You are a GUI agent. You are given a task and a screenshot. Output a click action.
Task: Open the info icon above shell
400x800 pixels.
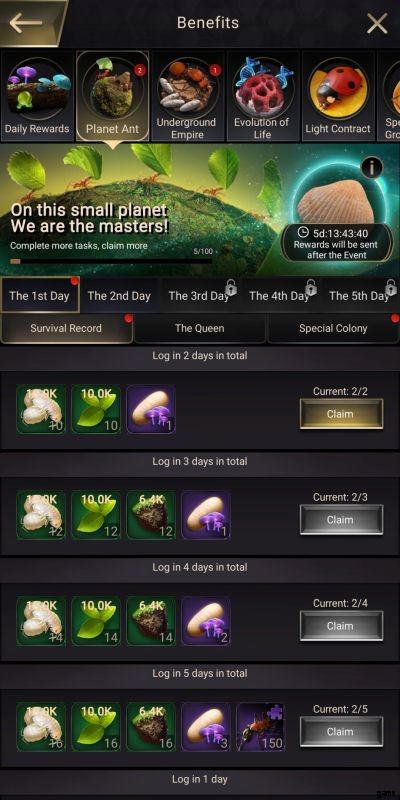coord(371,167)
